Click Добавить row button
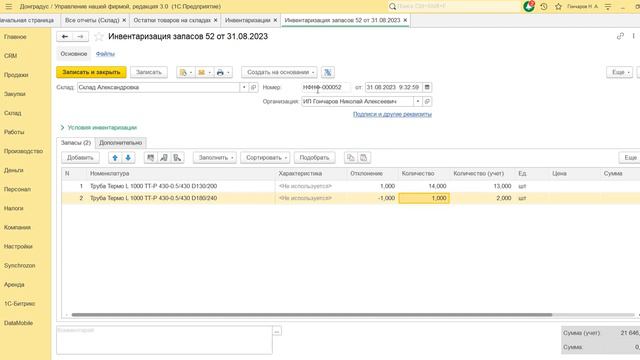Viewport: 640px width, 360px height. (x=80, y=158)
